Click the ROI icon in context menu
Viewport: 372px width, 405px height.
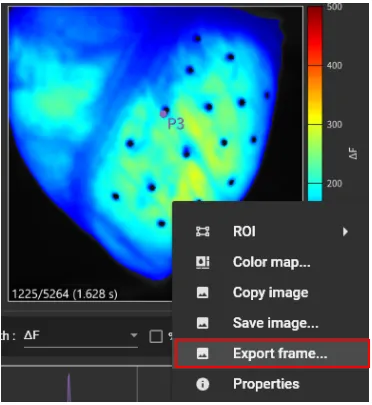click(202, 231)
